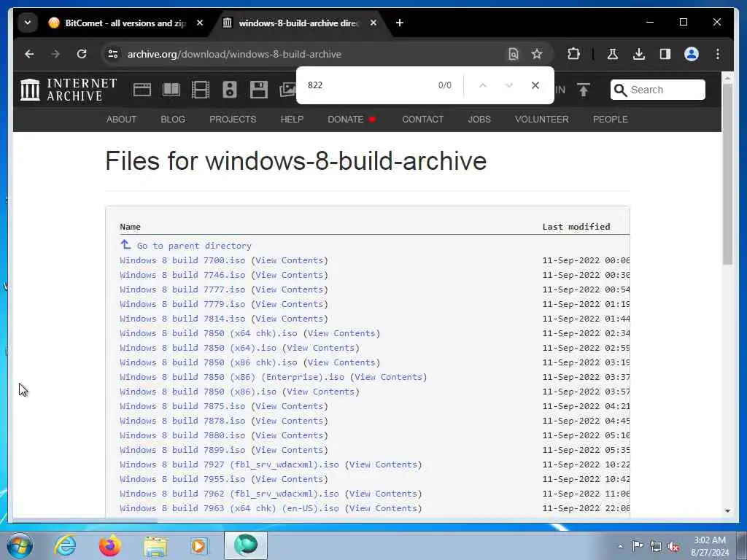
Task: Open the Chrome three-dot menu
Action: 718,54
